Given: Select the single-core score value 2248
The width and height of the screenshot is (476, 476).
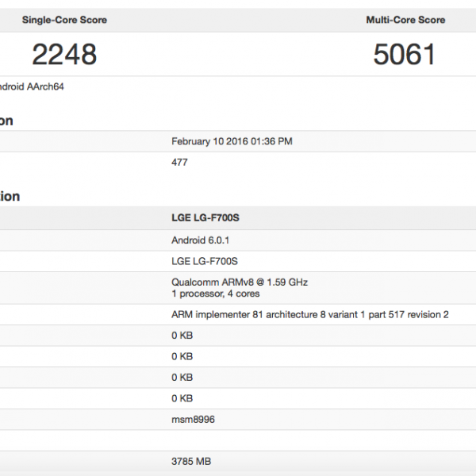Looking at the screenshot, I should [64, 54].
